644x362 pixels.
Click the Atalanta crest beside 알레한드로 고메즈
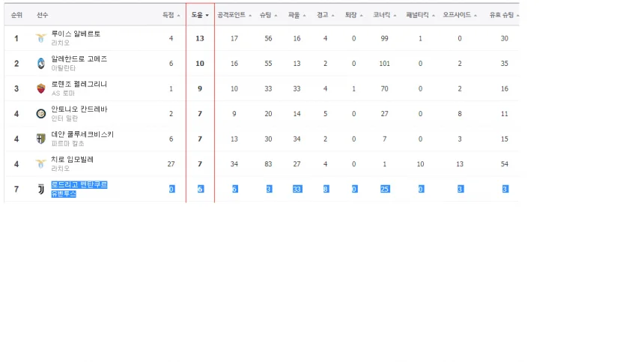point(40,63)
